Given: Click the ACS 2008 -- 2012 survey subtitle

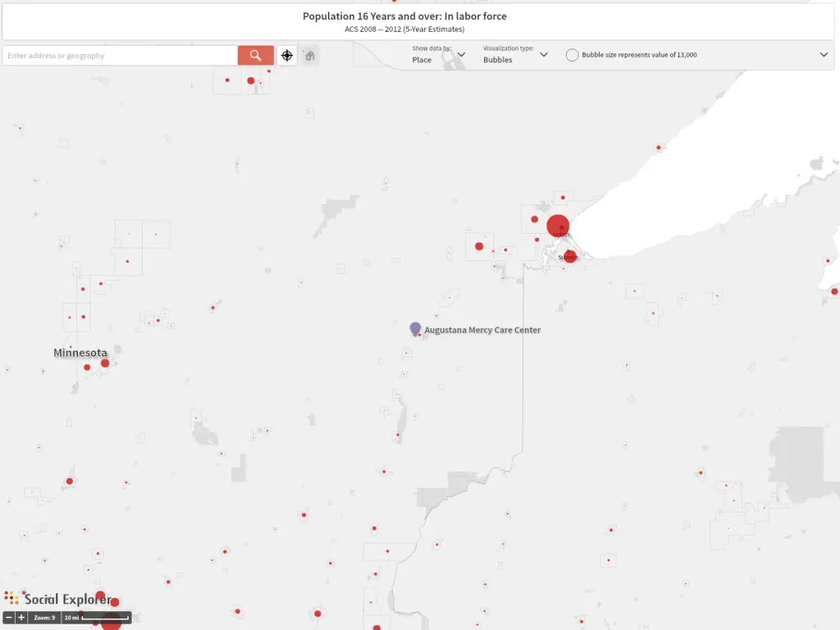Looking at the screenshot, I should (x=404, y=30).
